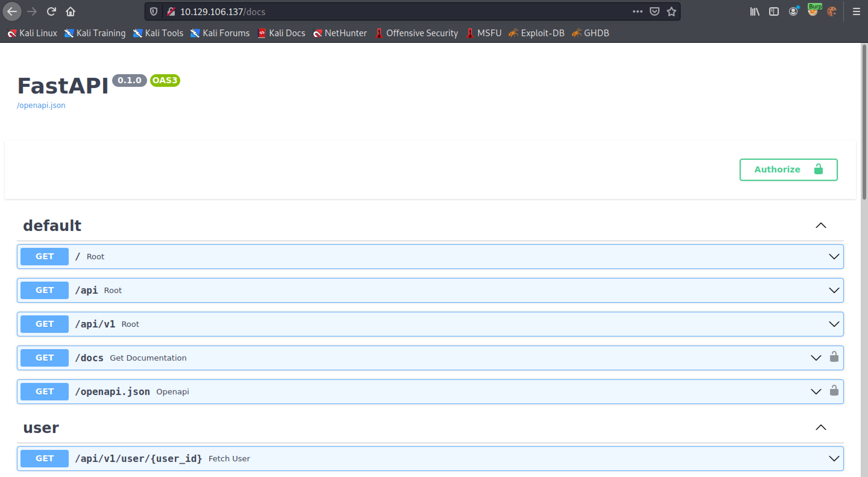Image resolution: width=868 pixels, height=477 pixels.
Task: Collapse the default section
Action: pyautogui.click(x=820, y=225)
